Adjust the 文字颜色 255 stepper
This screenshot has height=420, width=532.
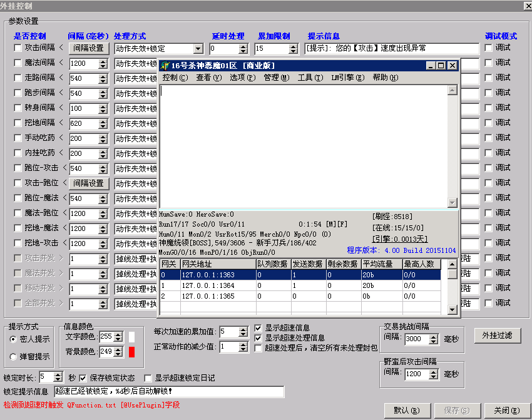point(118,337)
